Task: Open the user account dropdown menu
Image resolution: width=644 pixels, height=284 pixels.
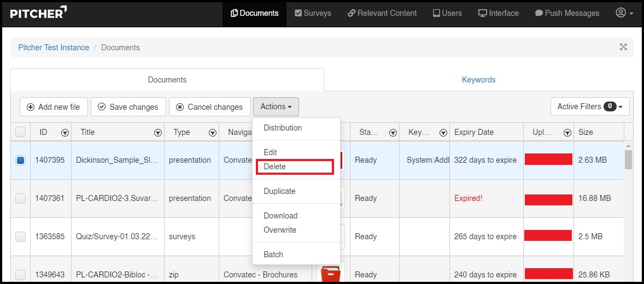Action: click(x=624, y=13)
